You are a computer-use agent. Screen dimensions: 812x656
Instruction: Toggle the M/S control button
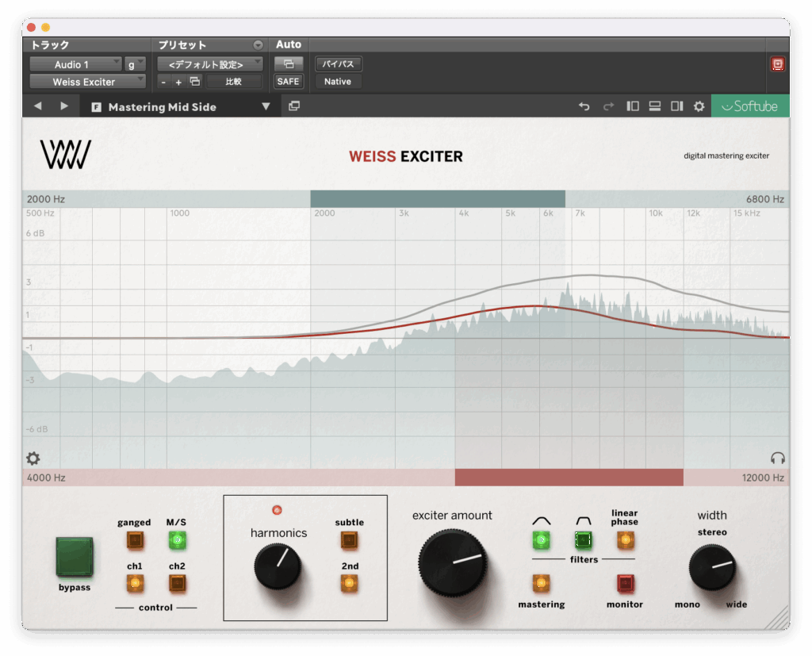tap(177, 540)
